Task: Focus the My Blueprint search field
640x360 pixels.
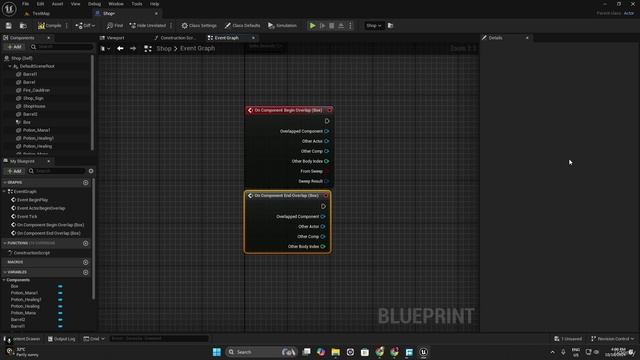Action: point(57,171)
